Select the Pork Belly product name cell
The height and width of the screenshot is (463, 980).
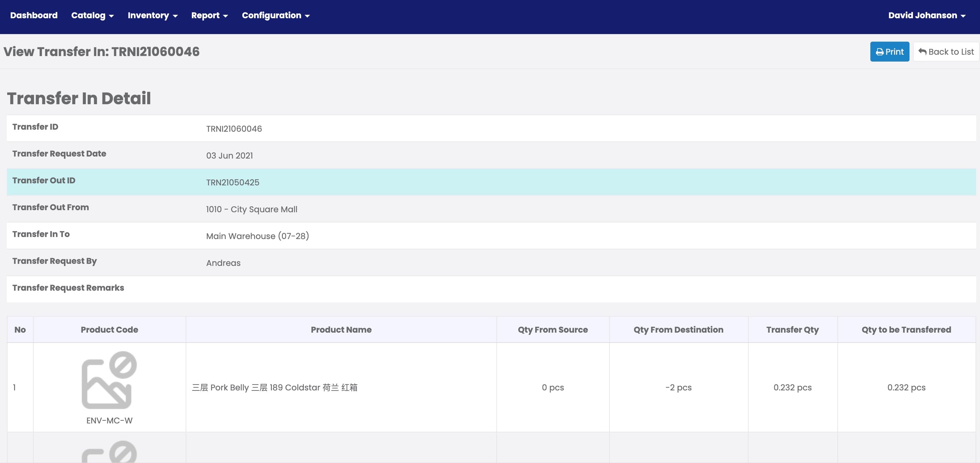pos(341,387)
